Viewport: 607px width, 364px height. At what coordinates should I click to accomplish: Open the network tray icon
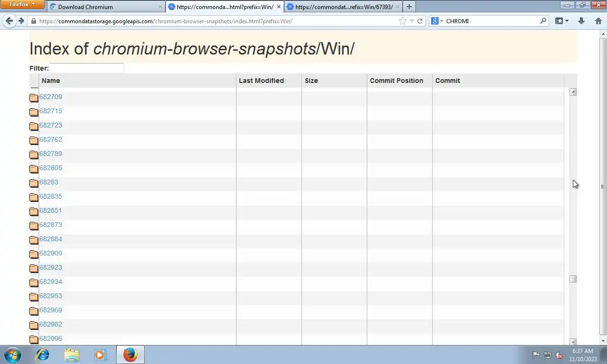click(548, 355)
